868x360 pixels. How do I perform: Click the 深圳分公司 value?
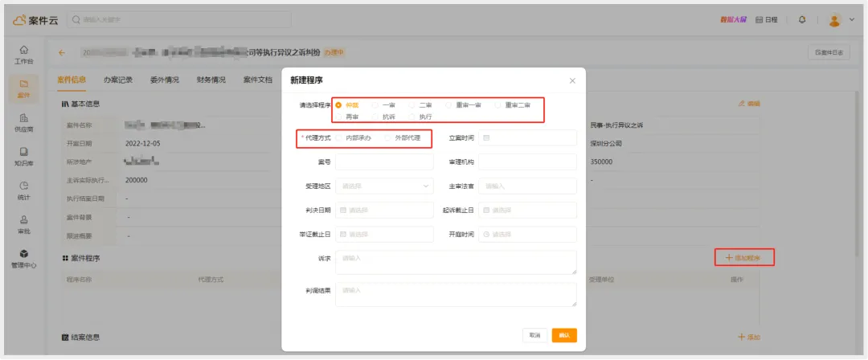606,143
